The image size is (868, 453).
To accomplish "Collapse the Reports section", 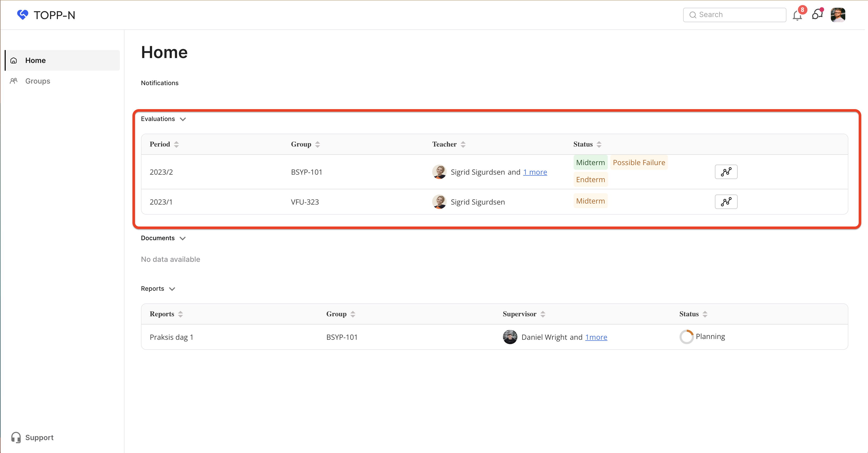I will click(172, 289).
